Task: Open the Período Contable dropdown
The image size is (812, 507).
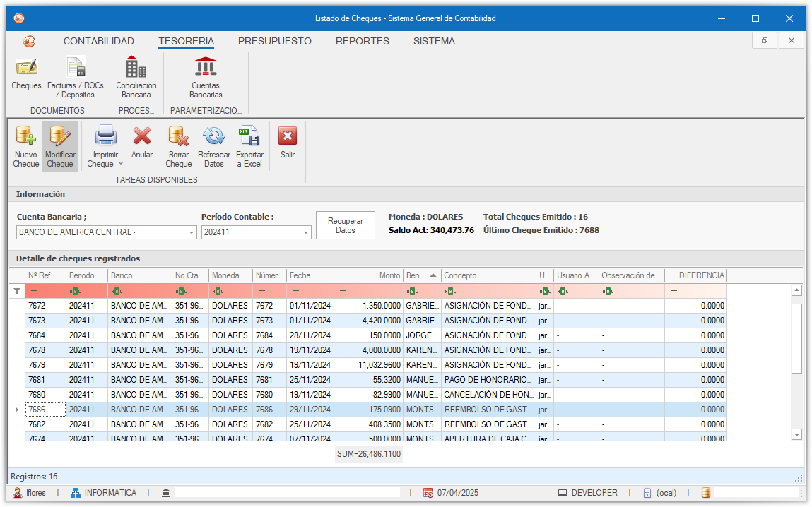Action: (x=305, y=233)
